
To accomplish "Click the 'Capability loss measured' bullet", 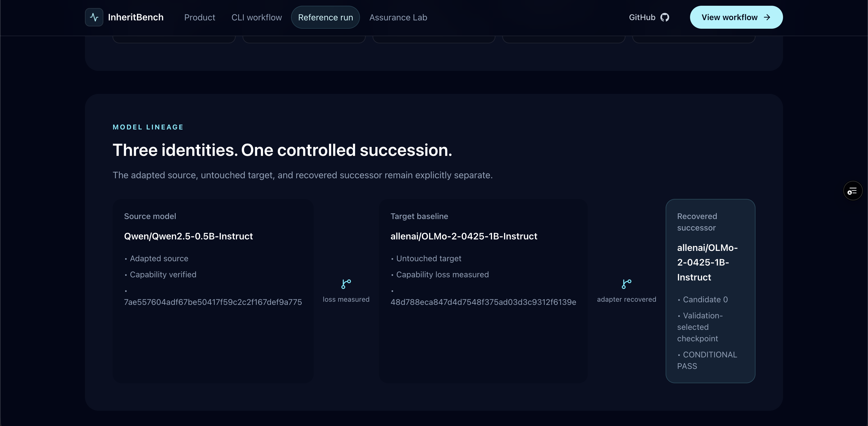I will tap(440, 275).
